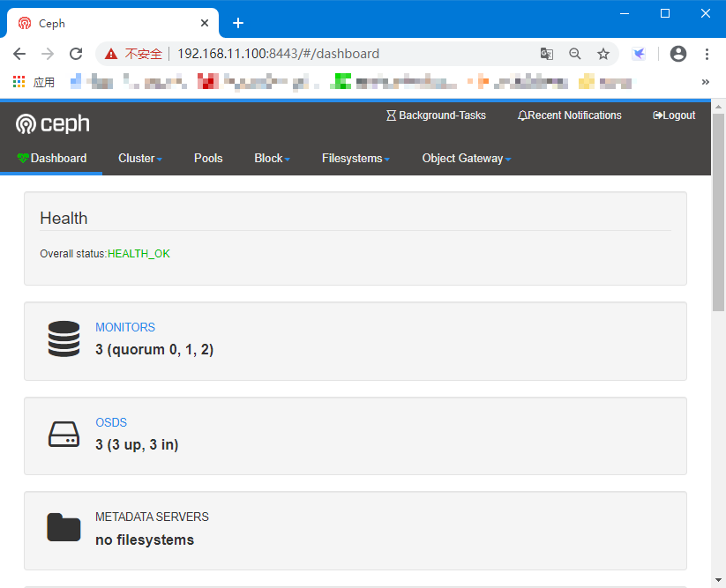The width and height of the screenshot is (726, 588).
Task: Click the browser profile avatar icon
Action: tap(678, 54)
